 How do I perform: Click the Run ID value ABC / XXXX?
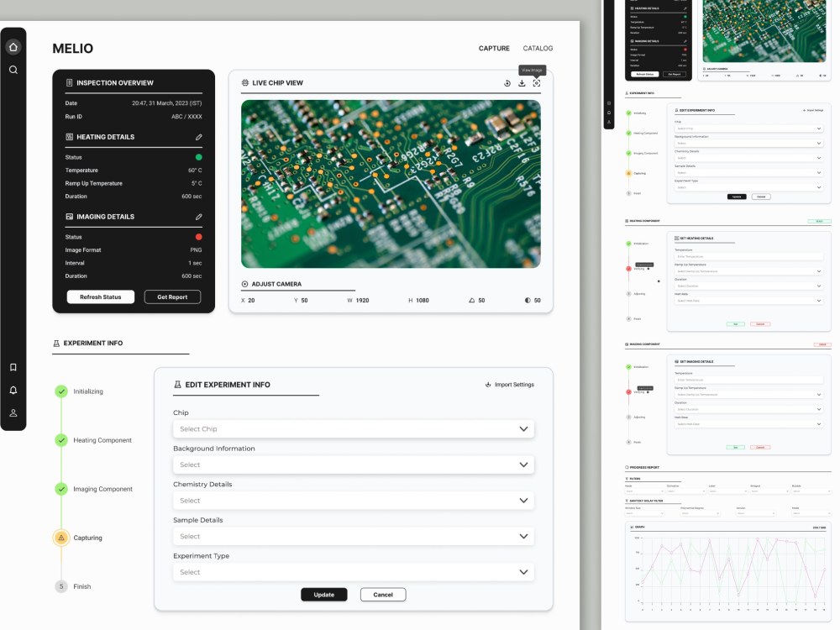coord(186,117)
